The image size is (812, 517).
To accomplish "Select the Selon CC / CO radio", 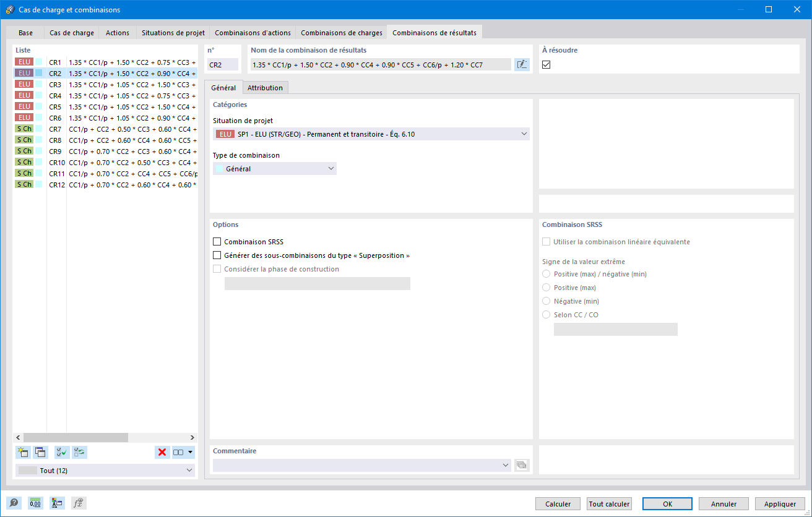I will 546,315.
